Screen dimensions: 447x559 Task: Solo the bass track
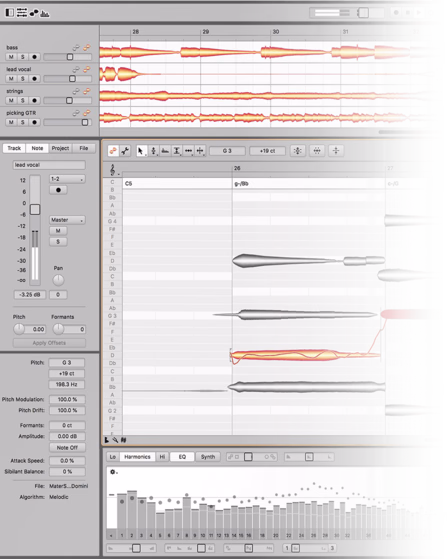tap(22, 57)
